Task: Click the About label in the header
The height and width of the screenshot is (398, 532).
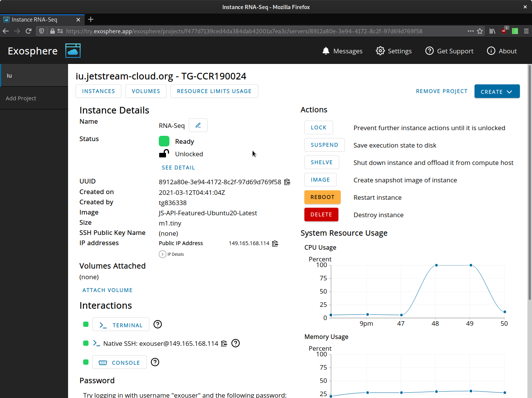Action: 508,51
